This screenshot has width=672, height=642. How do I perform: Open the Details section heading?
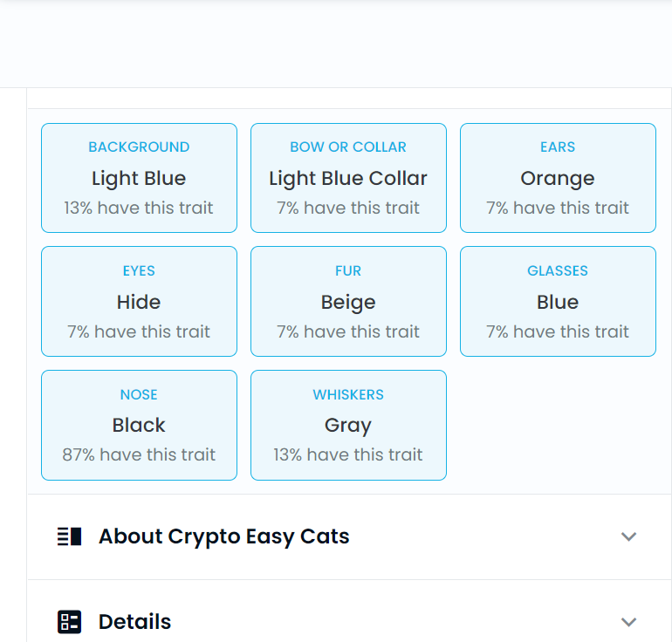pos(134,621)
